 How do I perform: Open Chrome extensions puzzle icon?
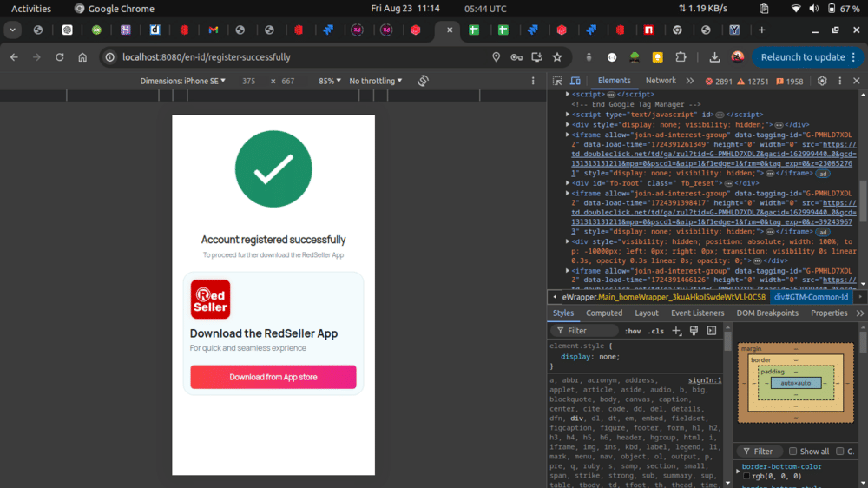pos(681,57)
